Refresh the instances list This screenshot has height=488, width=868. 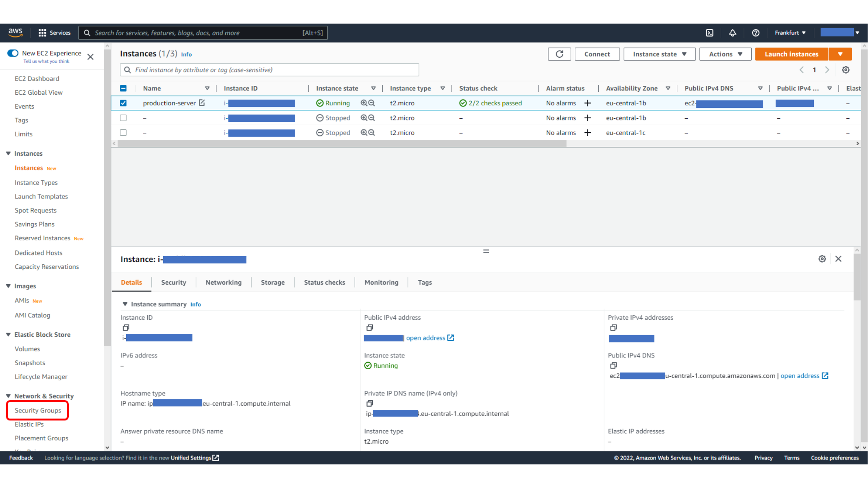pyautogui.click(x=559, y=54)
